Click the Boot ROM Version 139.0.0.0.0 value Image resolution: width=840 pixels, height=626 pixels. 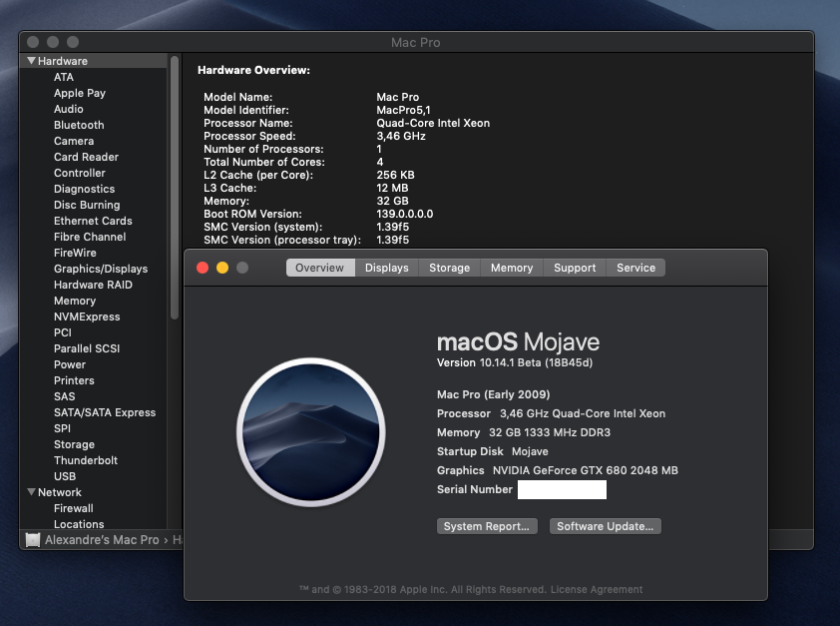pos(404,214)
